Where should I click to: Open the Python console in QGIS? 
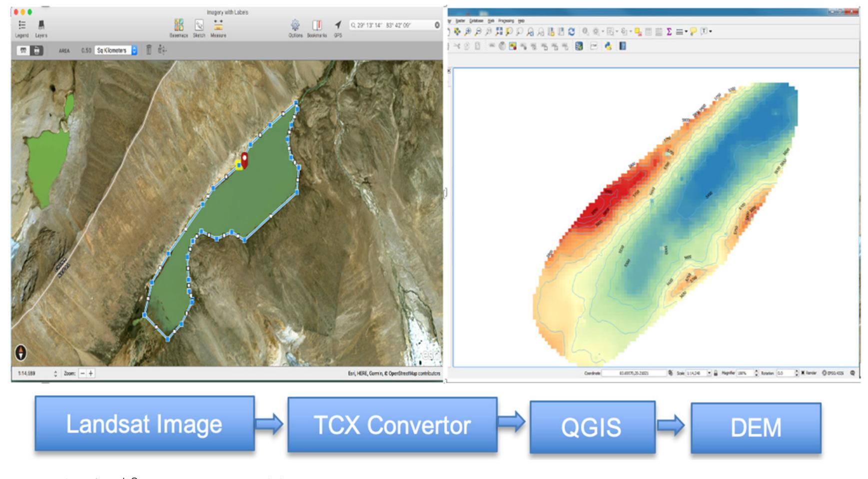608,46
